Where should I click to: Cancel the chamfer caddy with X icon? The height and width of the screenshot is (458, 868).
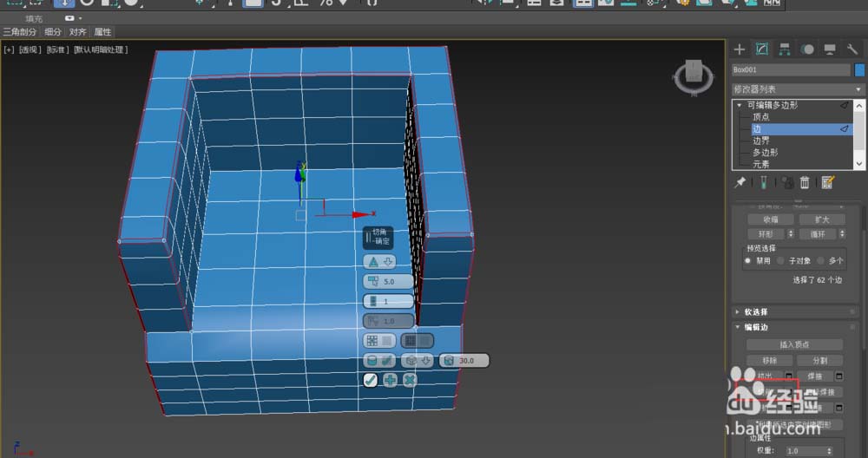click(410, 380)
